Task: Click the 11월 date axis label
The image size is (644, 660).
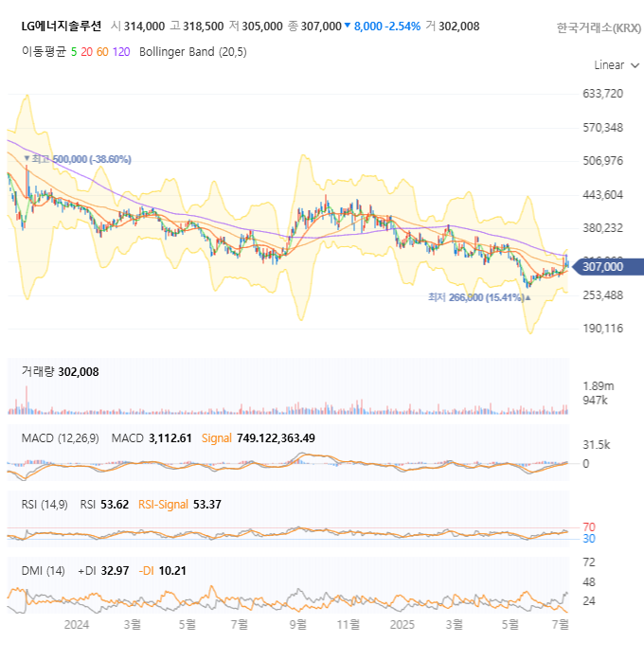Action: coord(349,625)
